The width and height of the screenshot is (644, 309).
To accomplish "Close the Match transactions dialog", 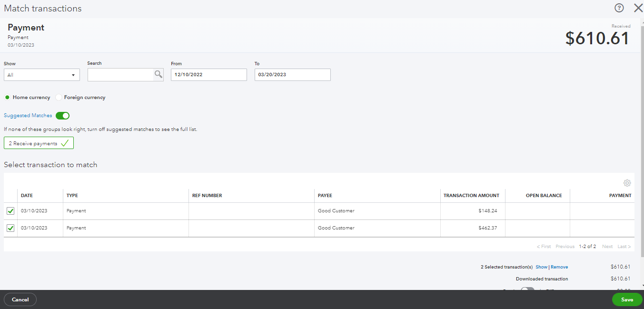I will [638, 8].
